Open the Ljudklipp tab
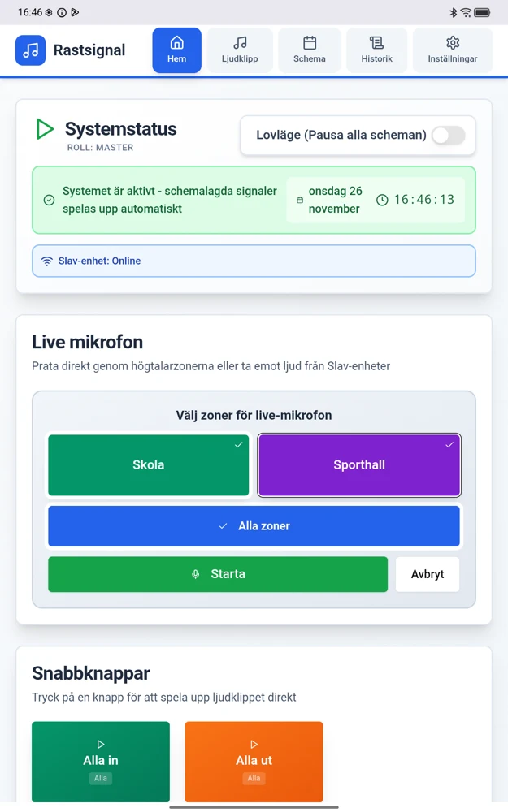This screenshot has width=508, height=812. (240, 50)
